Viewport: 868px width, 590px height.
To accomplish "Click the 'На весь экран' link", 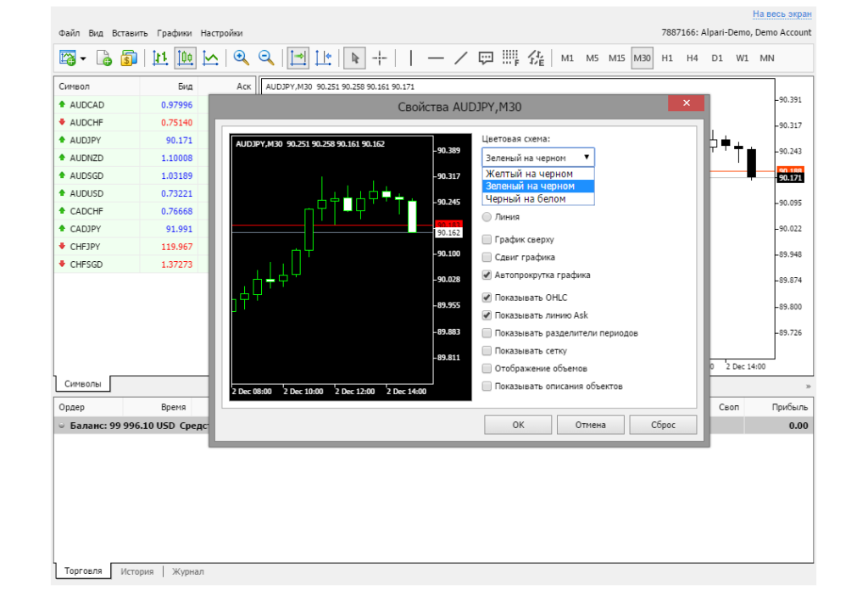I will [x=782, y=14].
